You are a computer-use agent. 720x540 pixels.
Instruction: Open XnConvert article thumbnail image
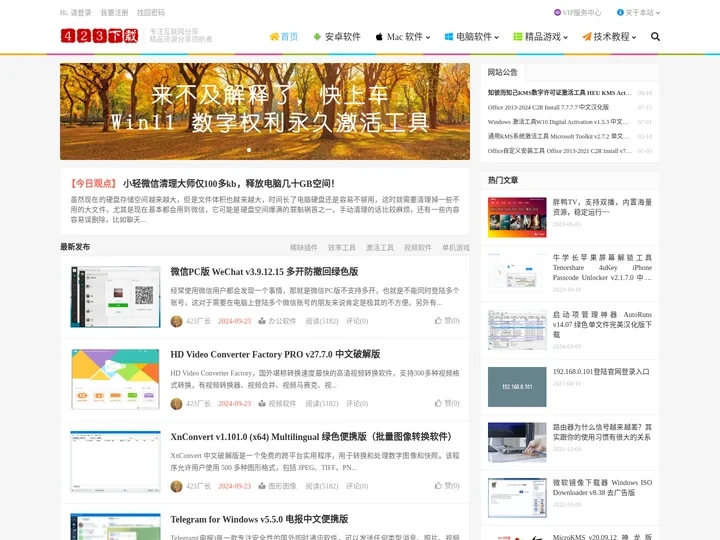116,461
